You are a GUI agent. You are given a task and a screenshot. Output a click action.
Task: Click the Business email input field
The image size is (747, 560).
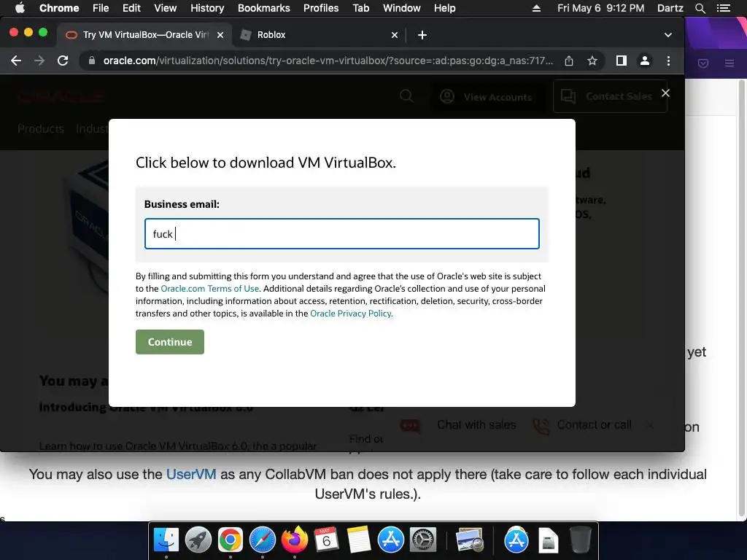coord(342,234)
